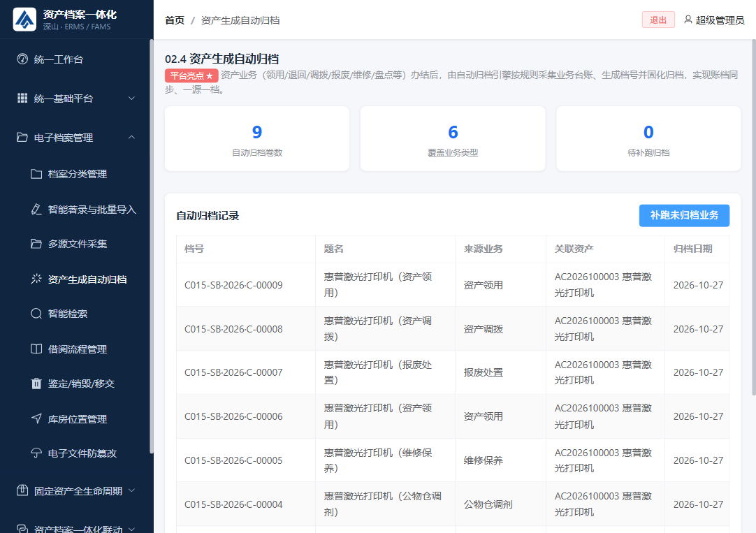Click title 惠普激光打印机（维修保养）
756x533 pixels.
click(x=378, y=460)
